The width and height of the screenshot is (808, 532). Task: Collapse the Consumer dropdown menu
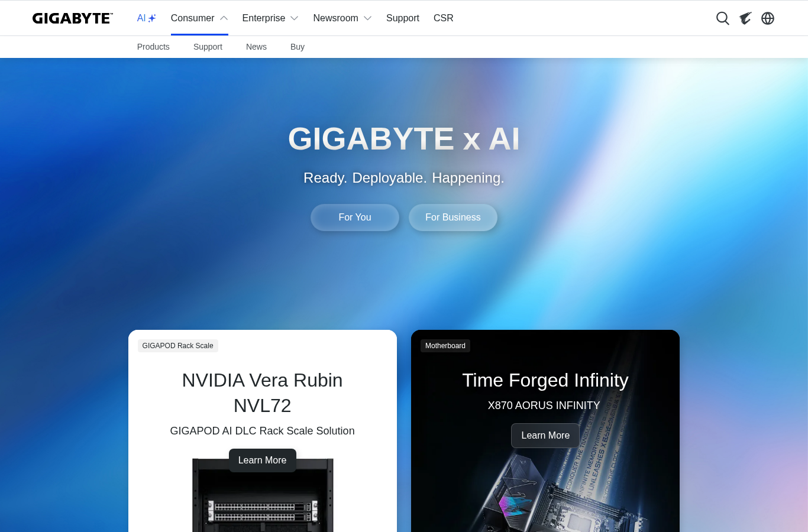pyautogui.click(x=199, y=18)
